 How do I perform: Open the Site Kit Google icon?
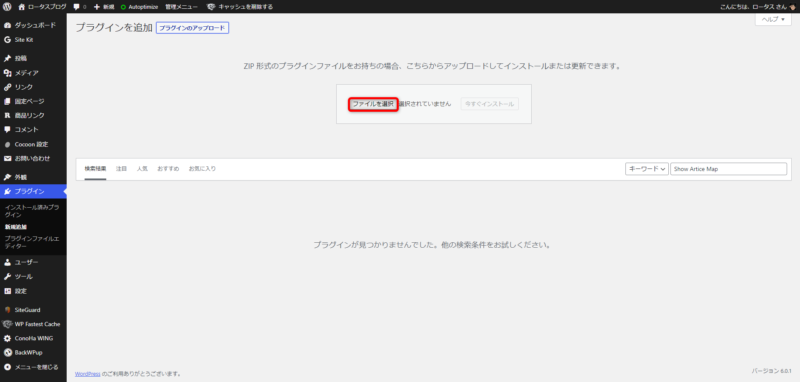coord(7,40)
